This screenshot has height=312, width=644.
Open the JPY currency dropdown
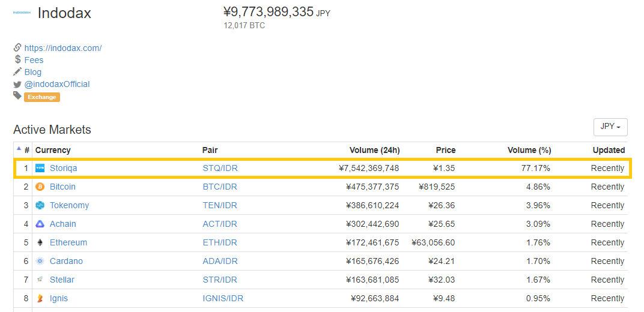(610, 127)
